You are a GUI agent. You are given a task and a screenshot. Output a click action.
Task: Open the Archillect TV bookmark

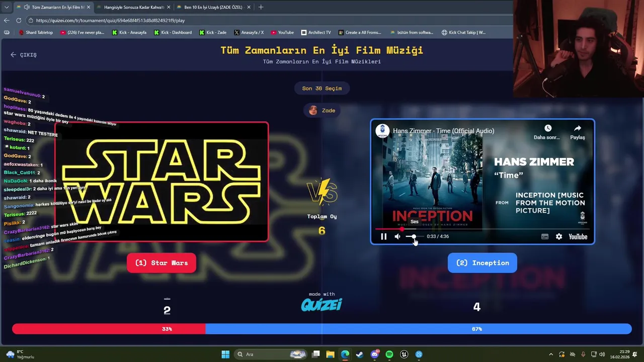(316, 32)
